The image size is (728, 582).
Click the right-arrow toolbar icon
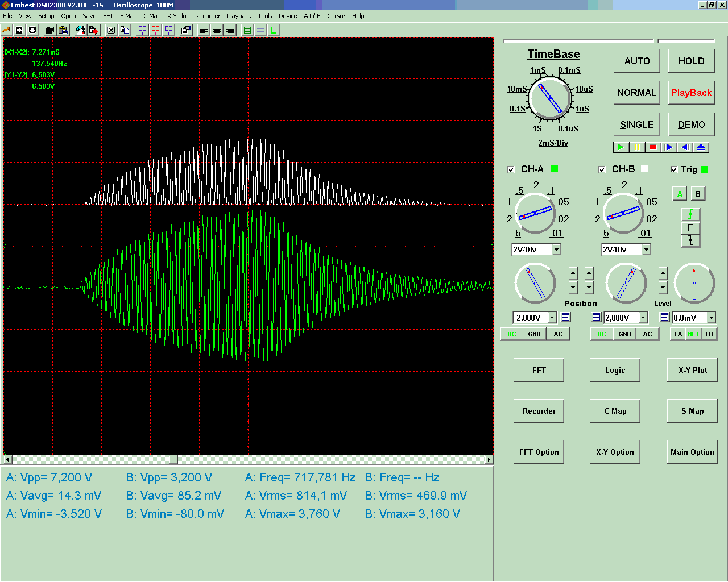(19, 30)
